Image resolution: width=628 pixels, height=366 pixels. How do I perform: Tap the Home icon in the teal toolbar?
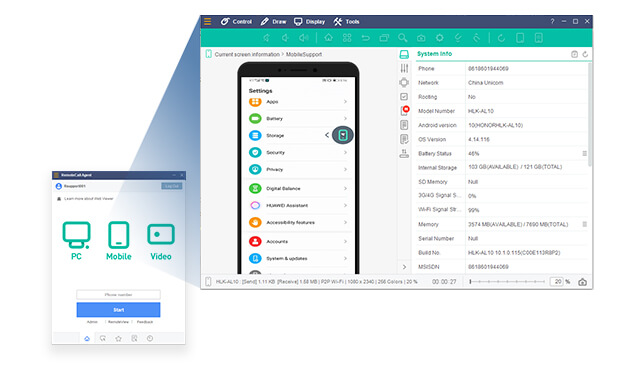click(328, 38)
